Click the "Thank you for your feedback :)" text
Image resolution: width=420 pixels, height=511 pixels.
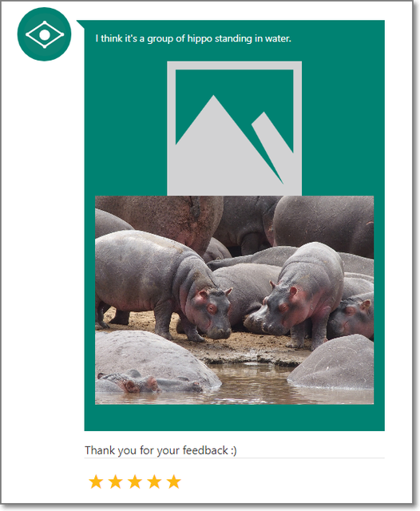[x=160, y=450]
